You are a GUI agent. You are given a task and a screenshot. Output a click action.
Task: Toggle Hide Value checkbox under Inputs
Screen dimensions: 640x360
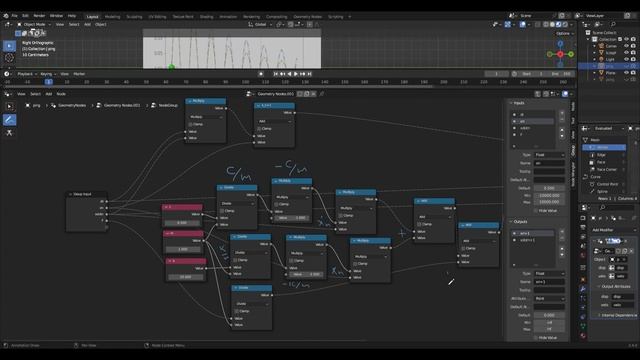pos(536,211)
